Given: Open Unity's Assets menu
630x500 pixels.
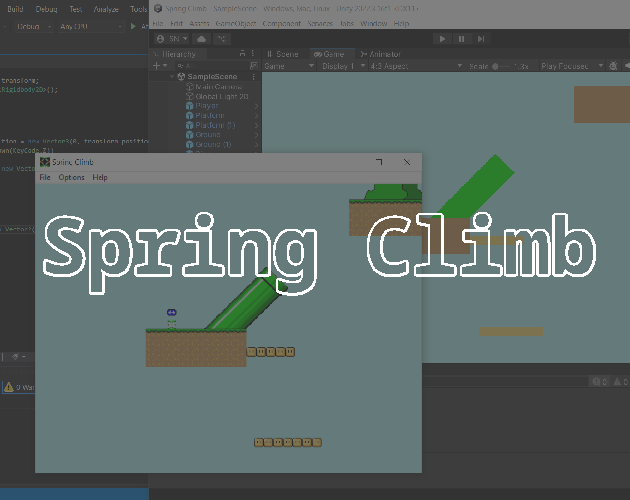Looking at the screenshot, I should 199,23.
